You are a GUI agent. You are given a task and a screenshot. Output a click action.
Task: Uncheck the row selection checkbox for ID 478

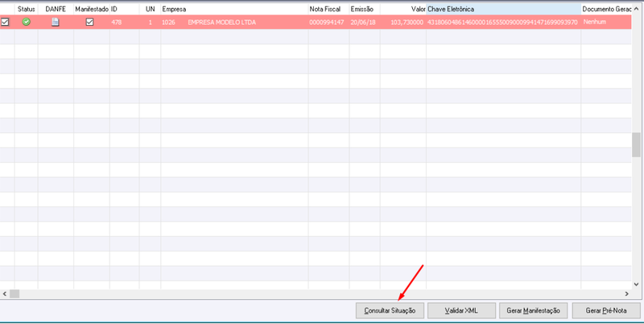[5, 23]
